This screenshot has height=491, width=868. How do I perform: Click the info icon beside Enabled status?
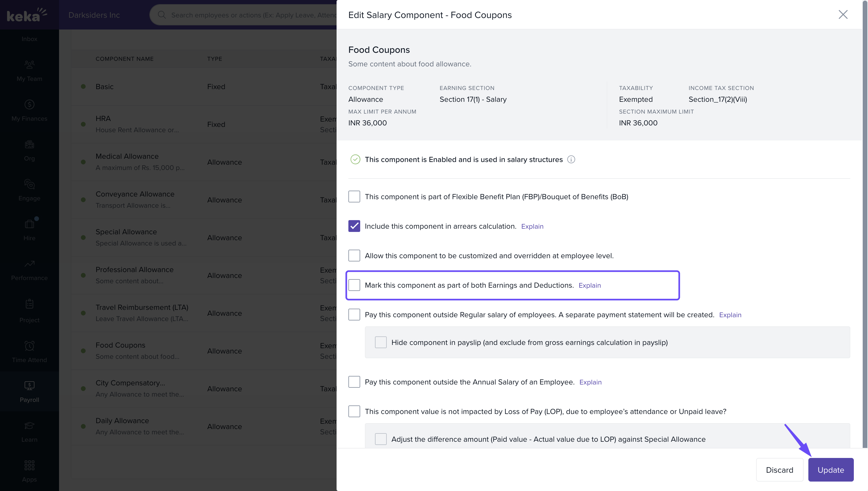571,160
